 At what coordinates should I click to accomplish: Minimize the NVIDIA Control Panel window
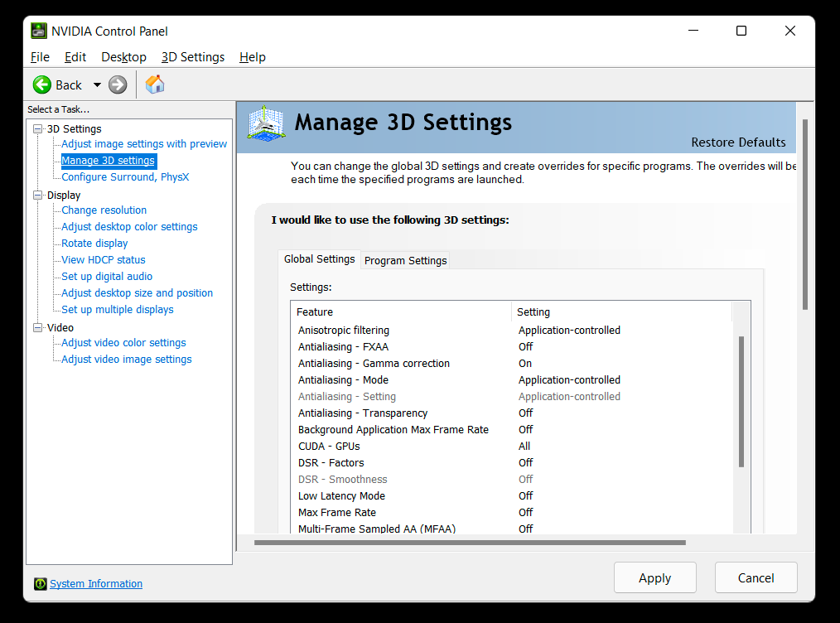[693, 31]
